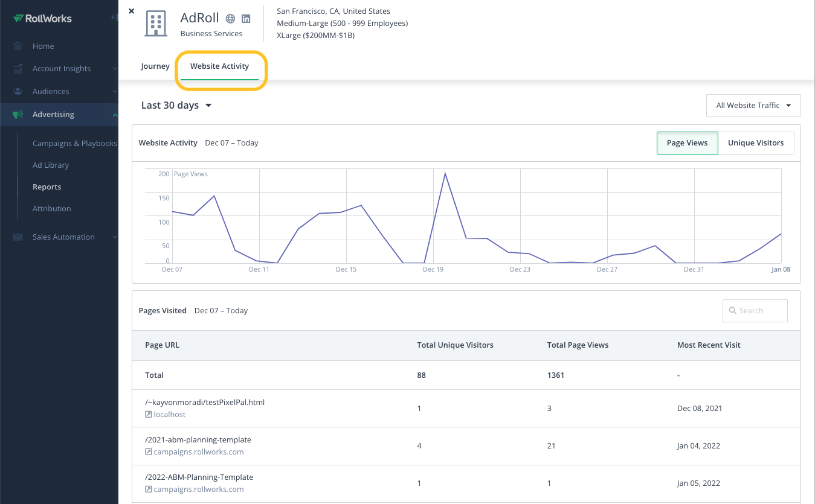
Task: Click /2022-ABM-Planning-Template page URL
Action: (199, 477)
